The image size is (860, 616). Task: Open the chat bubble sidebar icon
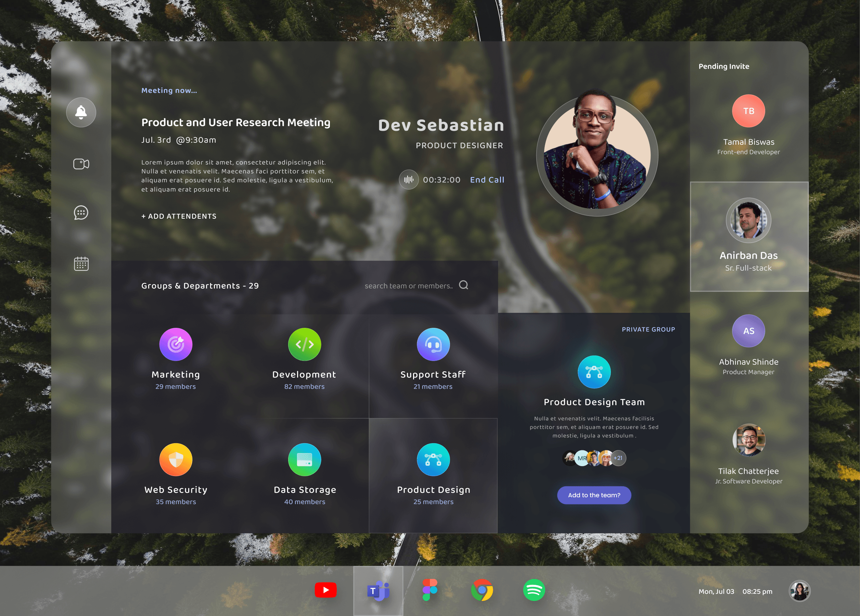click(x=81, y=213)
